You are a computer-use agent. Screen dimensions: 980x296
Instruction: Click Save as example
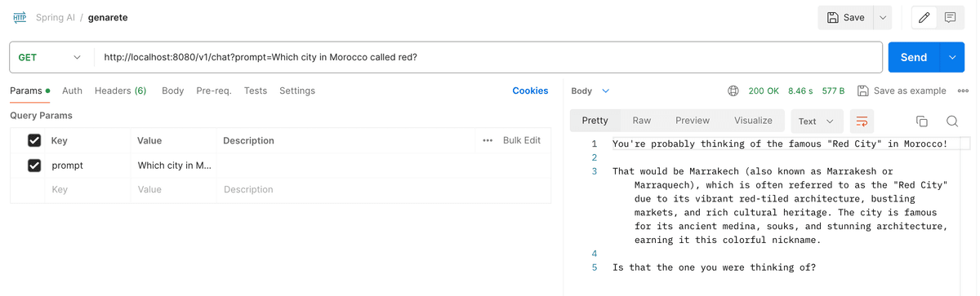pos(902,91)
